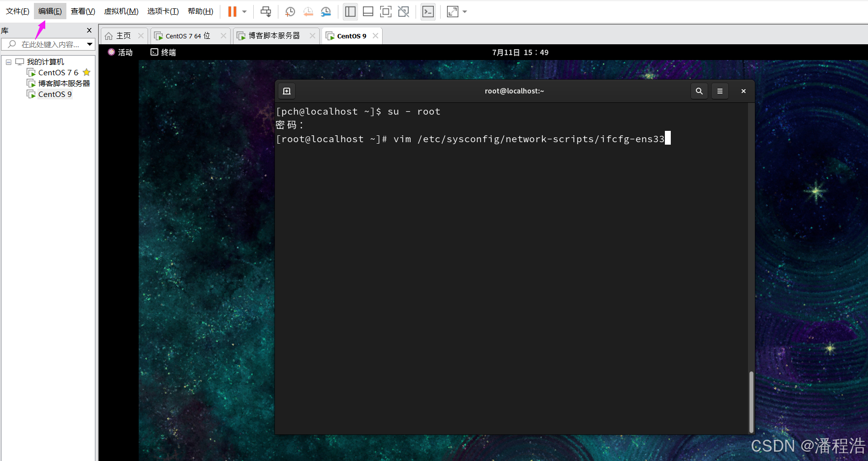Close the root@localhost terminal window
The width and height of the screenshot is (868, 461).
coord(743,91)
